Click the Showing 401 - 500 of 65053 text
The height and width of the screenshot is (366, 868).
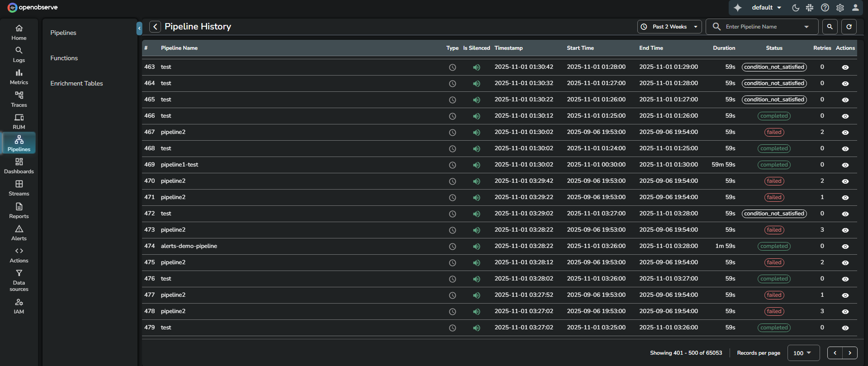[686, 353]
